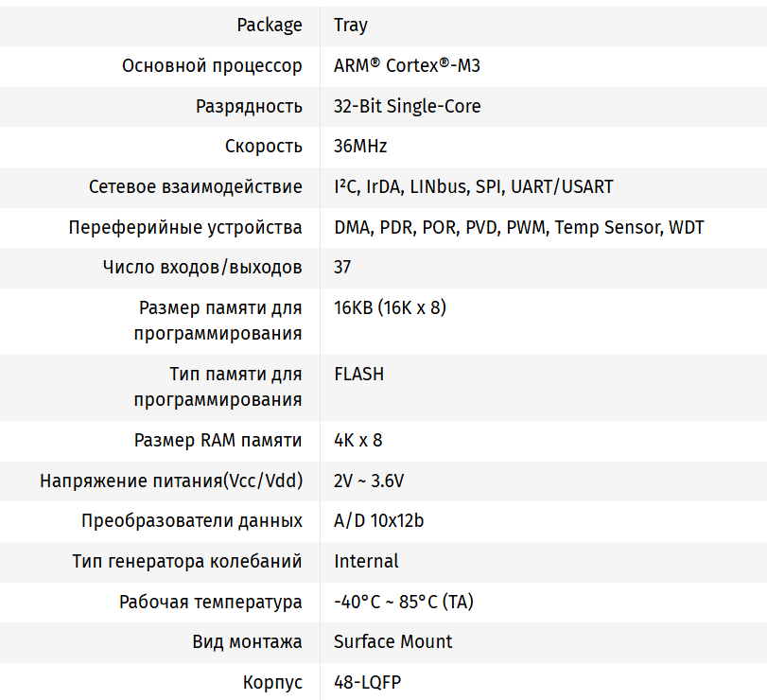
Task: Click the "Размер RAM памяти" label
Action: pyautogui.click(x=218, y=440)
